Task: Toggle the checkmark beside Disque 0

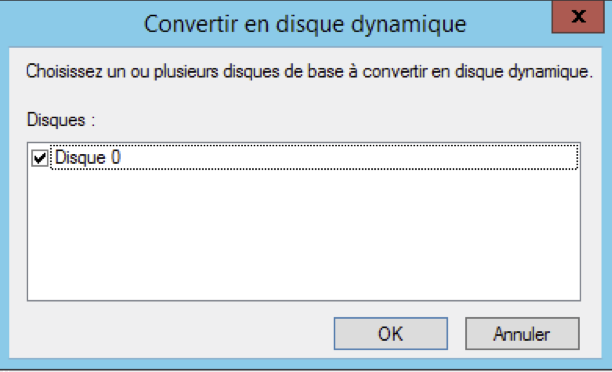Action: tap(39, 158)
